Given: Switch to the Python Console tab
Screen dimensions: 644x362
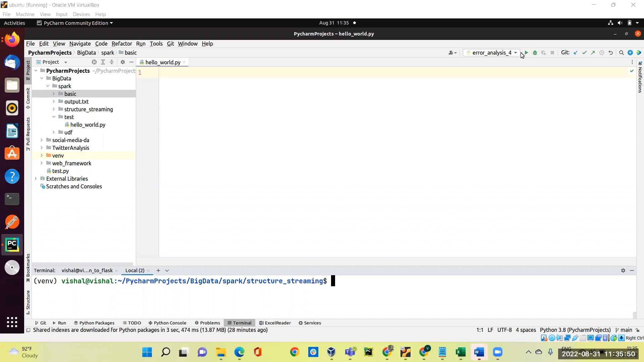Looking at the screenshot, I should coord(169,323).
